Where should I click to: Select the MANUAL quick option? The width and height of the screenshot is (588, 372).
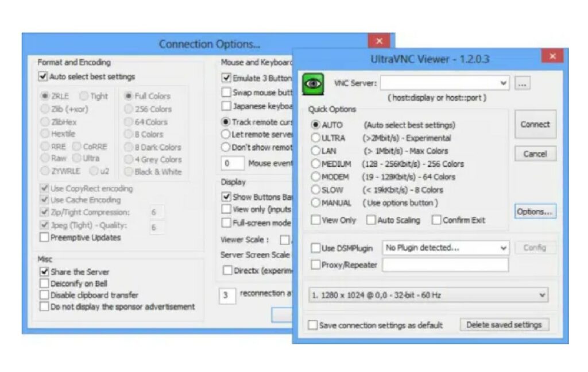[316, 202]
